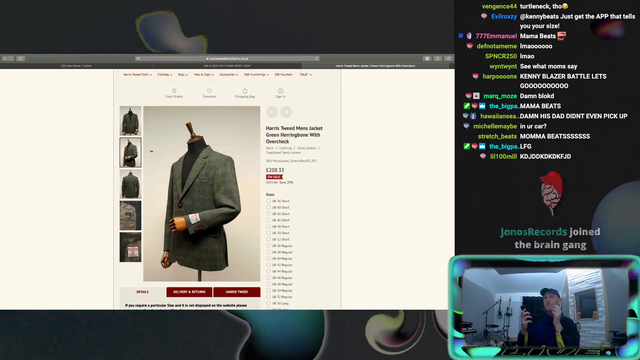Show the next product with right arrow

(x=286, y=112)
